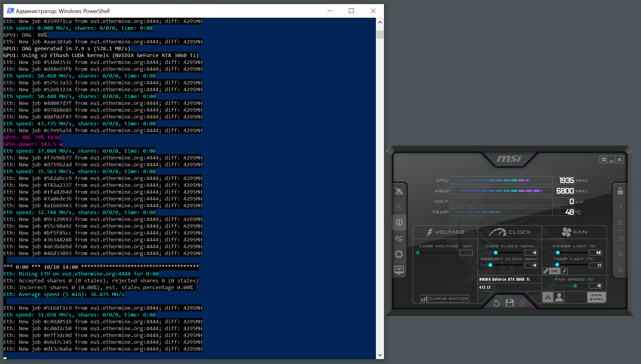
Task: Select profile slot 1 in Afterburner
Action: (x=620, y=207)
